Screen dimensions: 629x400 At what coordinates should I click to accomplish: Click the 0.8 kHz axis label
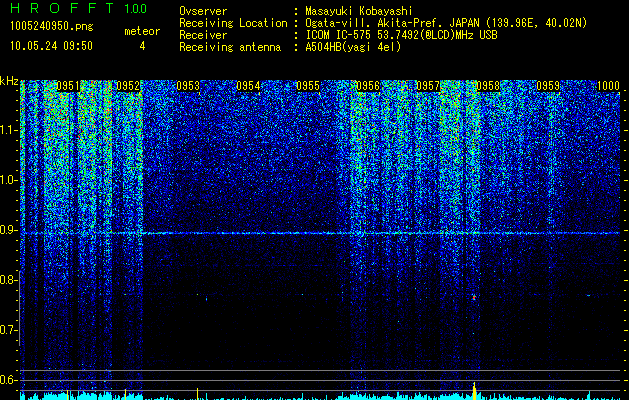point(8,280)
